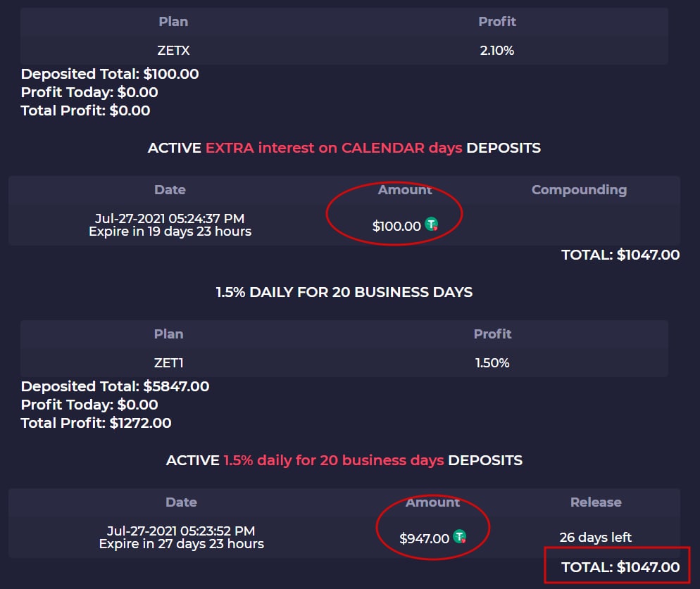Select the 1.50% profit value

click(x=492, y=363)
